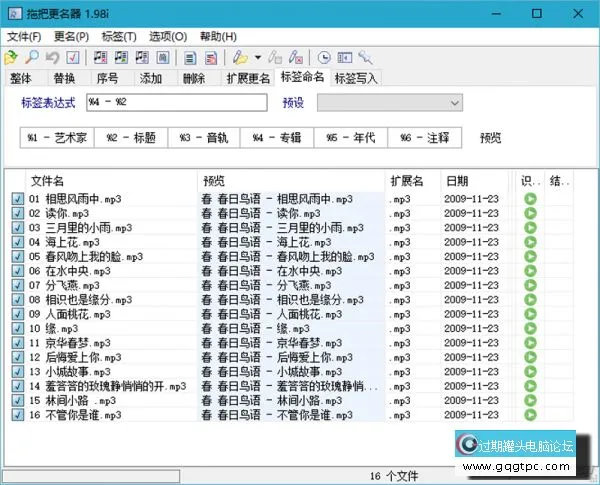This screenshot has height=485, width=600.
Task: Open the 更名(P) menu
Action: (x=72, y=37)
